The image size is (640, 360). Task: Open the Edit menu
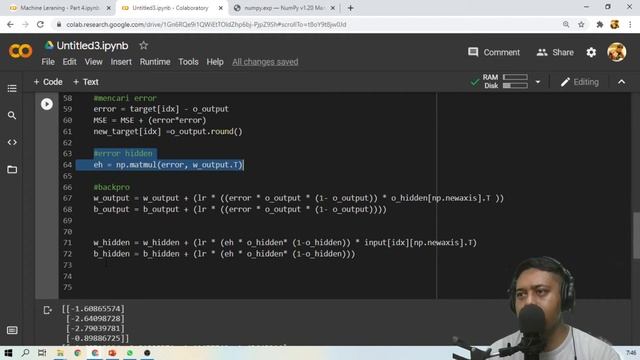(x=69, y=62)
